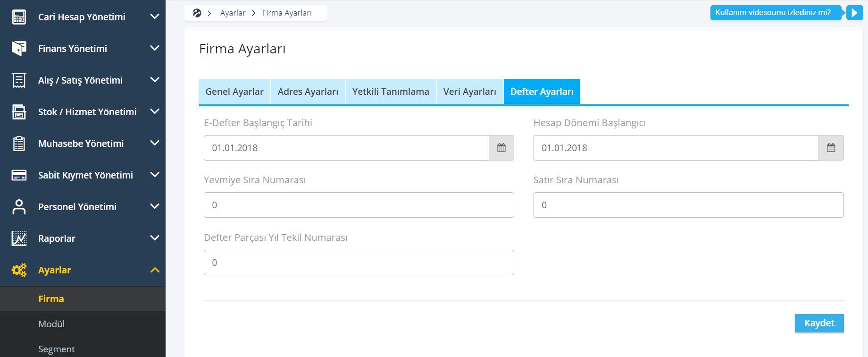Expand Raporlar chevron
Viewport: 868px width, 357px height.
[154, 238]
